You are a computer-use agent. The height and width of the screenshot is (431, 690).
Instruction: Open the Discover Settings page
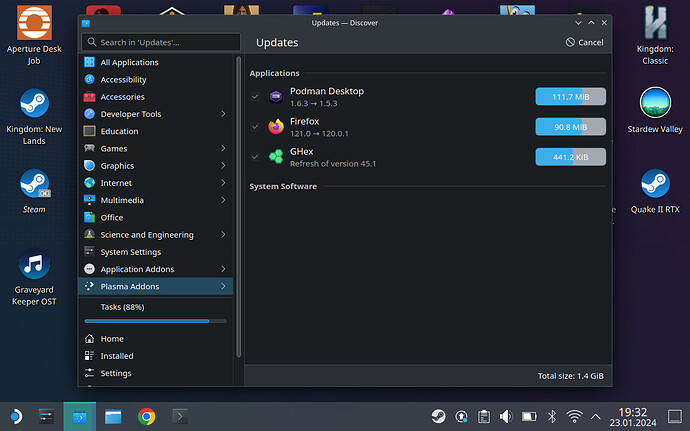pyautogui.click(x=156, y=373)
